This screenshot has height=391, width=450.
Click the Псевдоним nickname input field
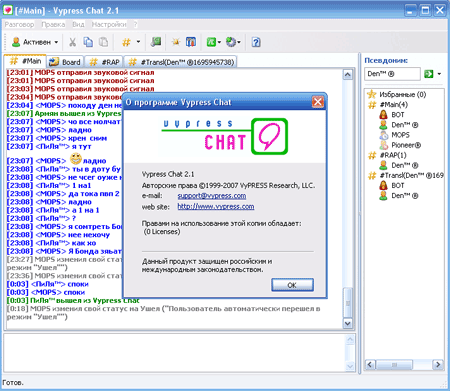392,74
